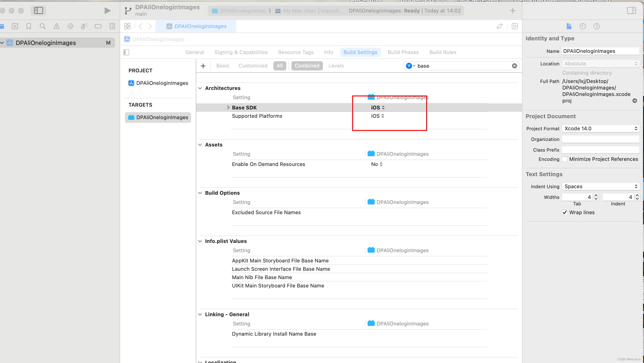Viewport: 644px width, 363px height.
Task: Clear the base search filter text
Action: coord(514,66)
